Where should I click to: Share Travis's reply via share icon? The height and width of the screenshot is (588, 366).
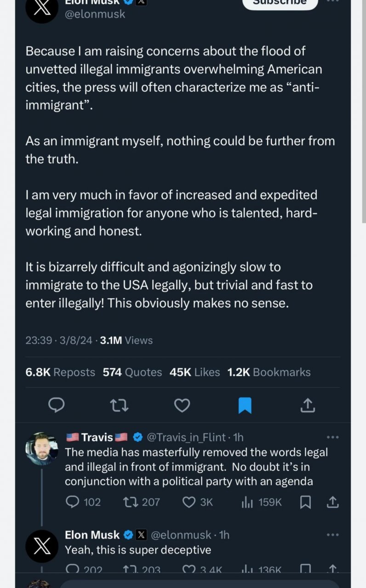pos(332,502)
